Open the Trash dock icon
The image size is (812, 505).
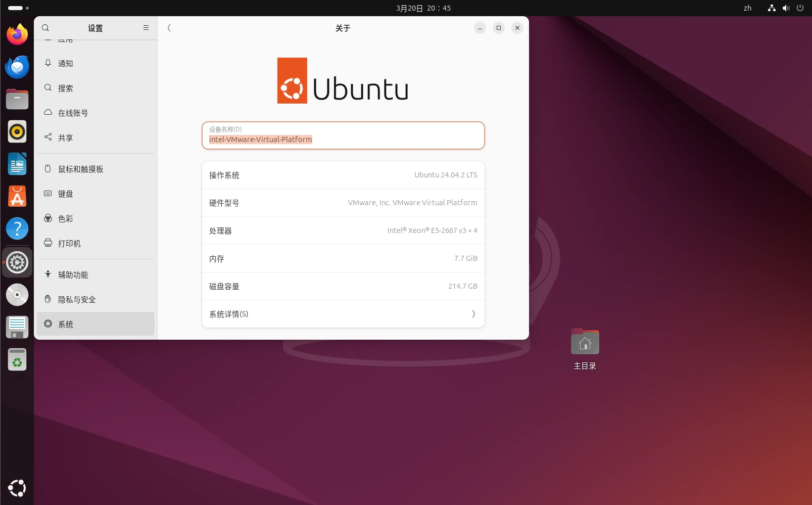pyautogui.click(x=17, y=359)
